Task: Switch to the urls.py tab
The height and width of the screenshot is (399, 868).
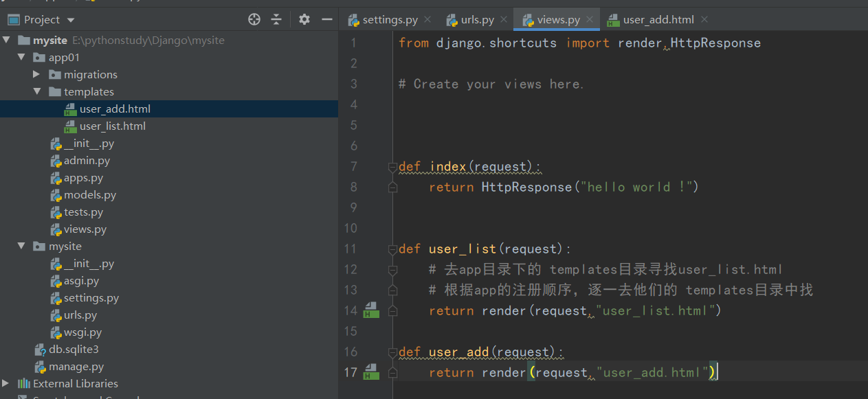Action: (x=477, y=20)
